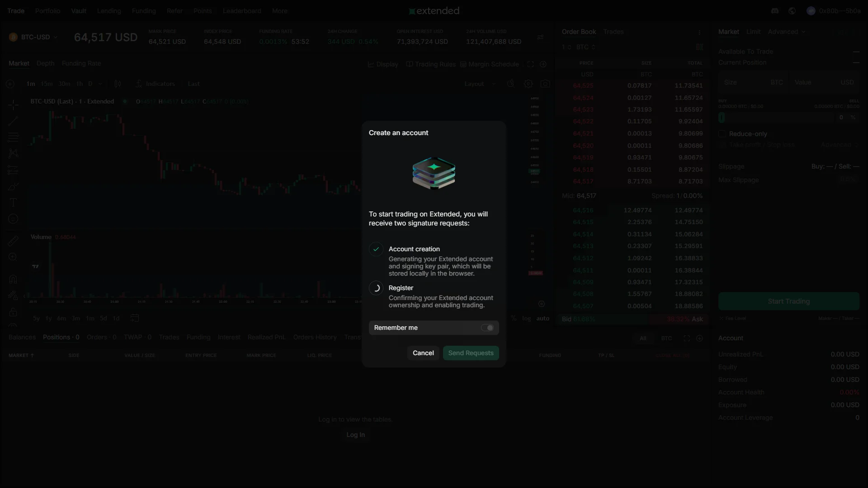Switch to the Funding Rate tab

click(x=81, y=64)
